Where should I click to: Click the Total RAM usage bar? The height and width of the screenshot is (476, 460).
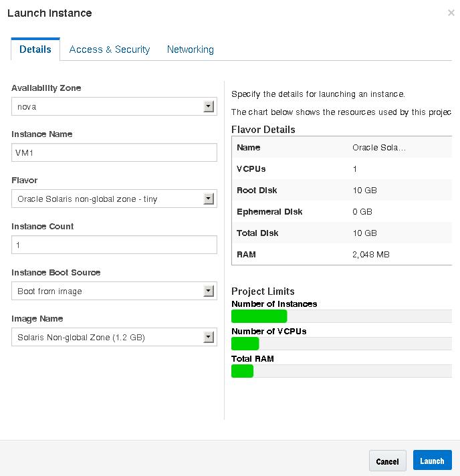click(x=341, y=371)
